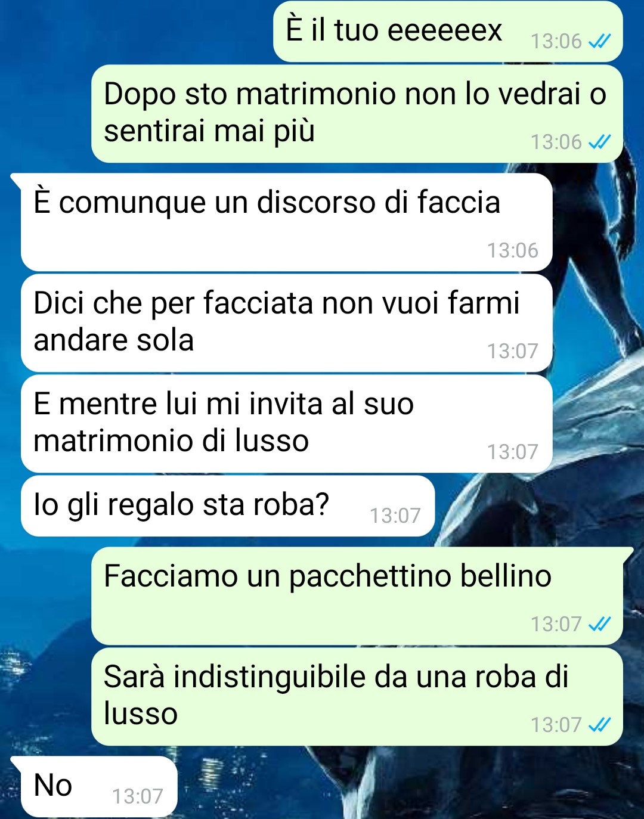Select 'Dici che per facciata' message bubble
The image size is (644, 819).
pos(286,323)
